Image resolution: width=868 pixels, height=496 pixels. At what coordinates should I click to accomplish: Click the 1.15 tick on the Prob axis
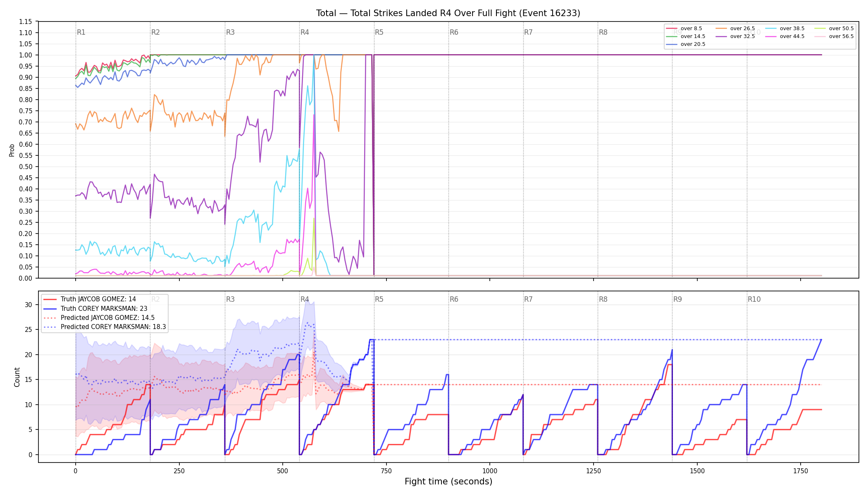pyautogui.click(x=25, y=21)
